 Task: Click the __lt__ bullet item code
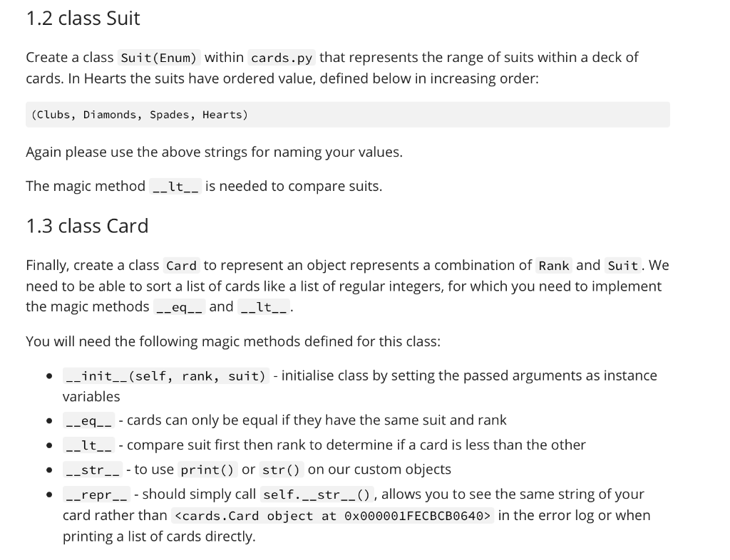point(88,445)
